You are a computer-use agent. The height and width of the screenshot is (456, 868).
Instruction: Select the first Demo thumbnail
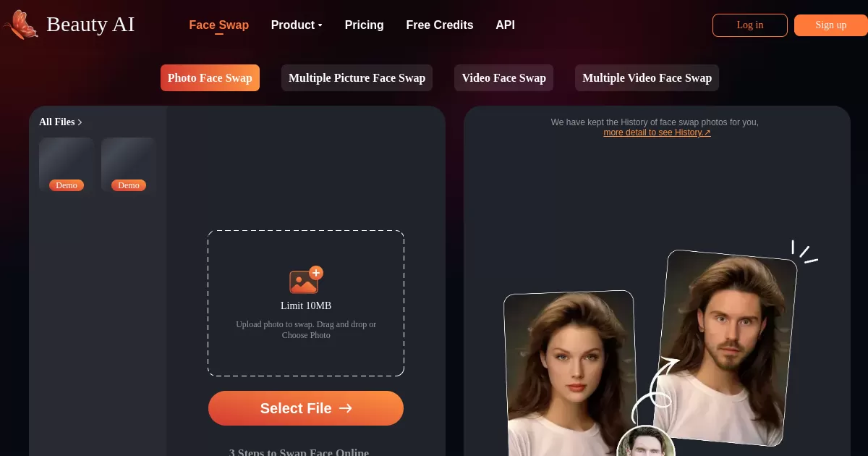coord(67,165)
